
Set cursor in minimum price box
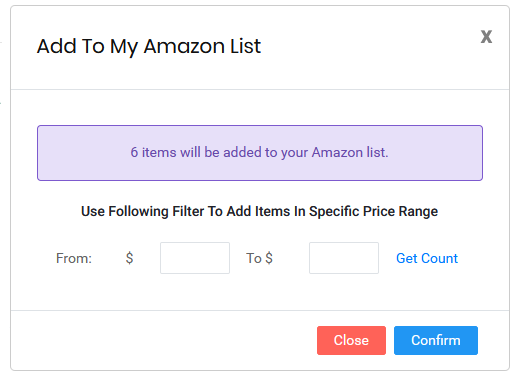pyautogui.click(x=195, y=258)
